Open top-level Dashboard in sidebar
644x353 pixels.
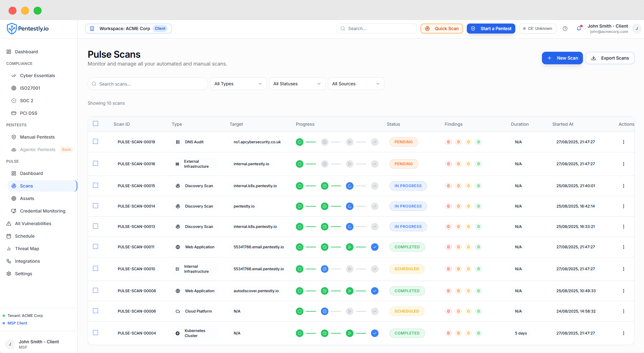click(26, 52)
